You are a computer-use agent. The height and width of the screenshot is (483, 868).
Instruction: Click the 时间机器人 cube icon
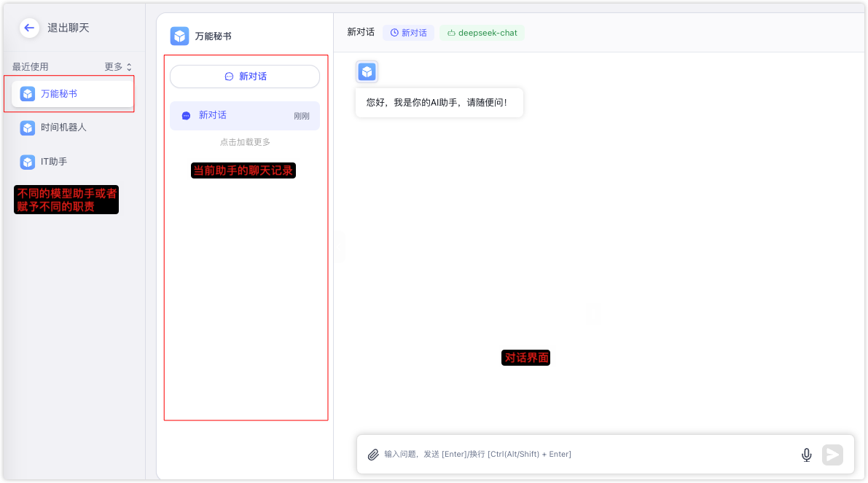click(27, 127)
